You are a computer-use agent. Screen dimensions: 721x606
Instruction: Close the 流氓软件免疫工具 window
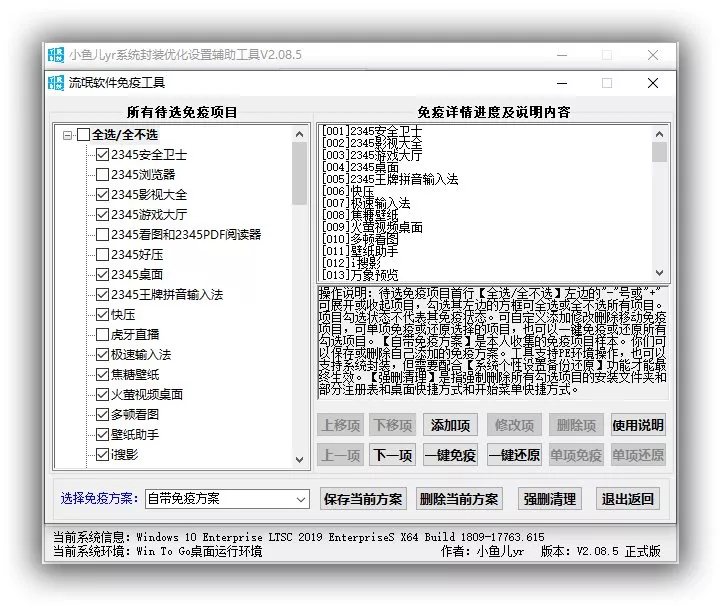(652, 83)
